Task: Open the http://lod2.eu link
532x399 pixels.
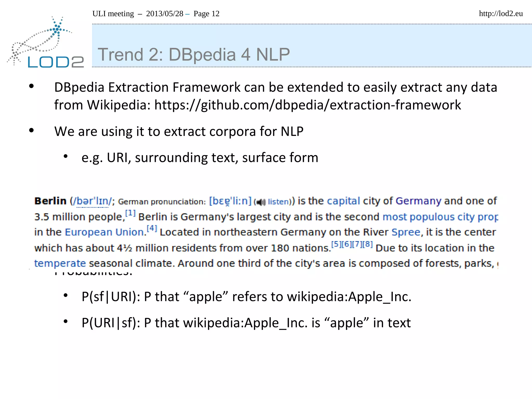Action: [x=501, y=14]
